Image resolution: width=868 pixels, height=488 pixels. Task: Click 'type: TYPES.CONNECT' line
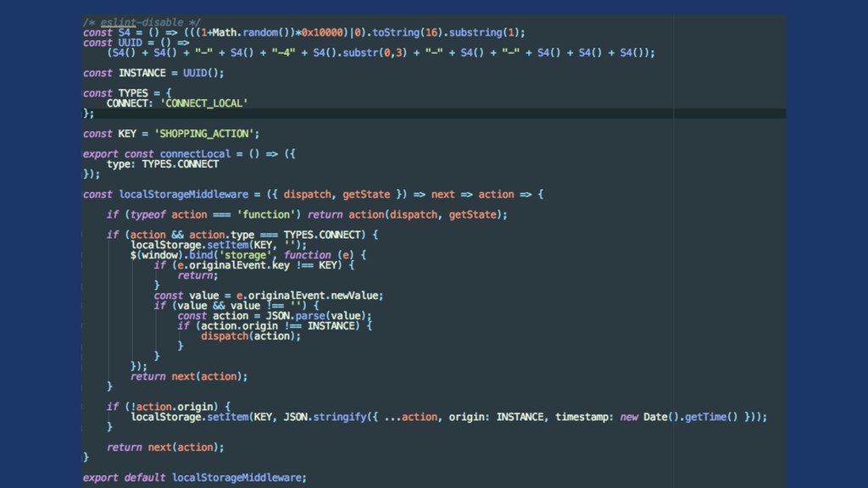[x=163, y=164]
